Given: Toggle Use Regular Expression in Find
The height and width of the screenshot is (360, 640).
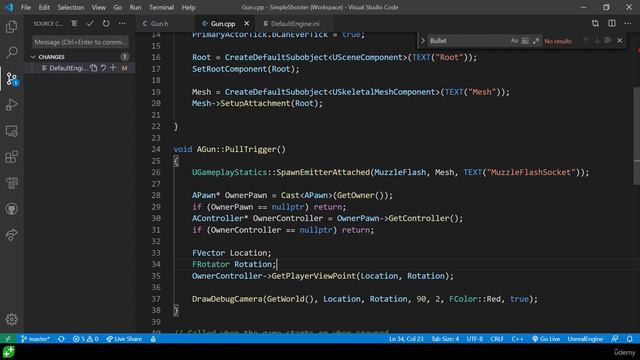Looking at the screenshot, I should coord(536,41).
